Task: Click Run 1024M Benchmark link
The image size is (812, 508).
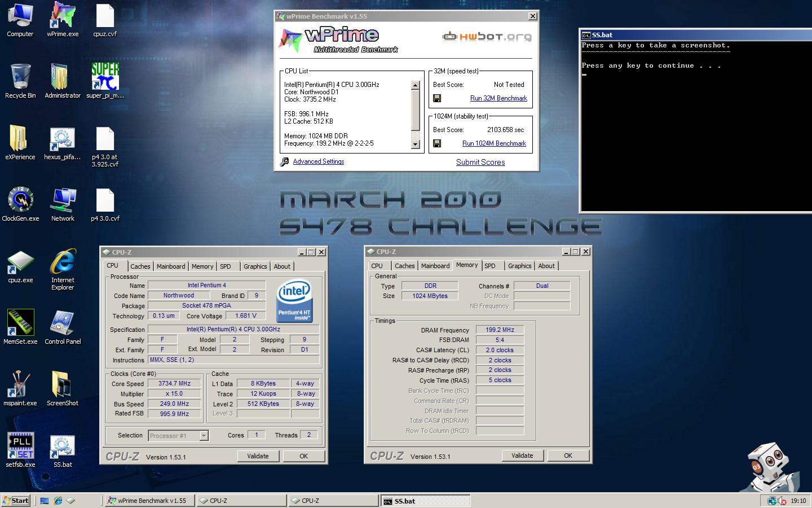Action: coord(494,143)
